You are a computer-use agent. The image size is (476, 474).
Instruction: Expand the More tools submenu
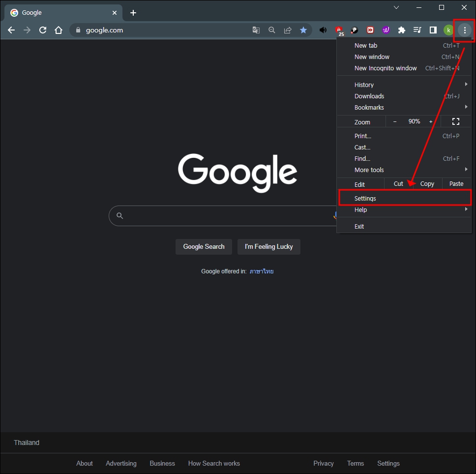point(404,170)
